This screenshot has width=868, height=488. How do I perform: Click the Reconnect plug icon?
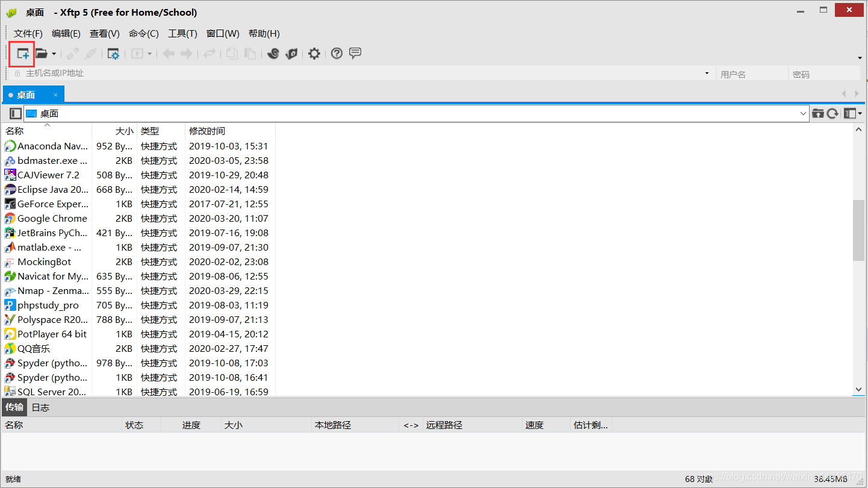point(73,54)
